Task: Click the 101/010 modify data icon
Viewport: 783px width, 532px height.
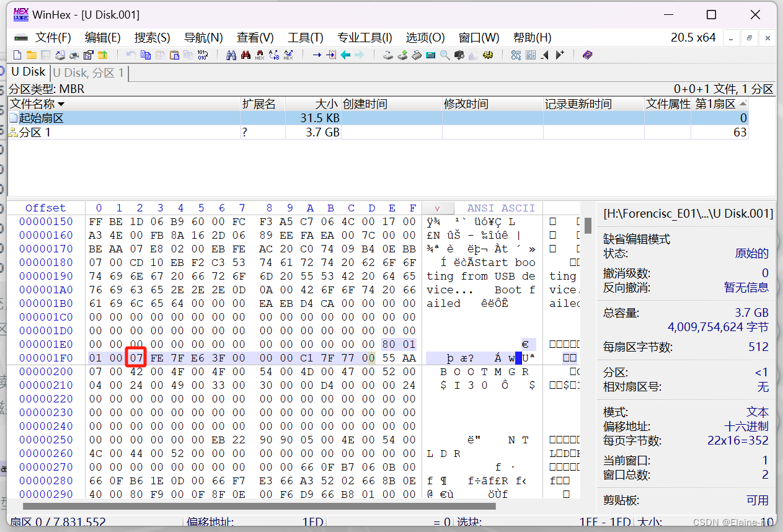Action: point(202,55)
